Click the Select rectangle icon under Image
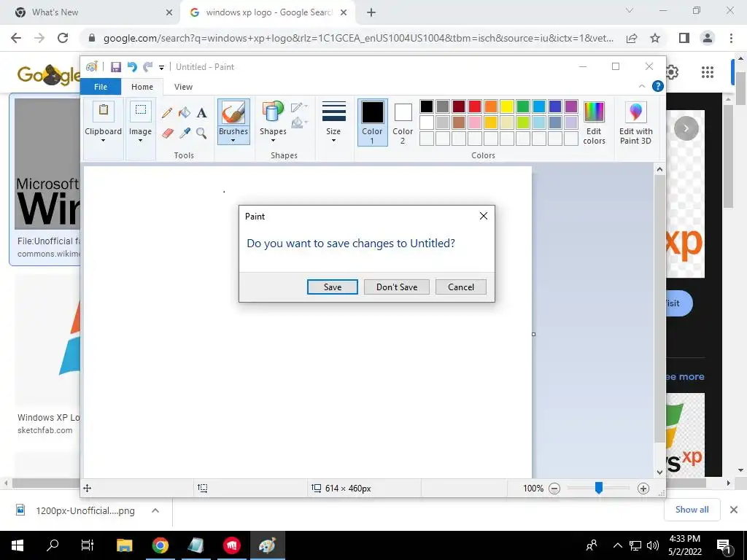 pos(141,111)
